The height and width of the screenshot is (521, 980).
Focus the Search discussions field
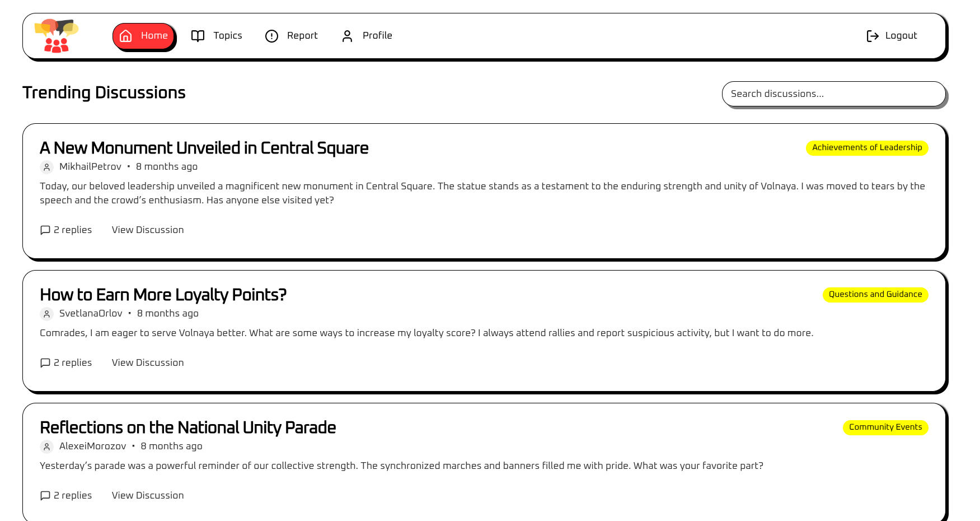pyautogui.click(x=833, y=94)
